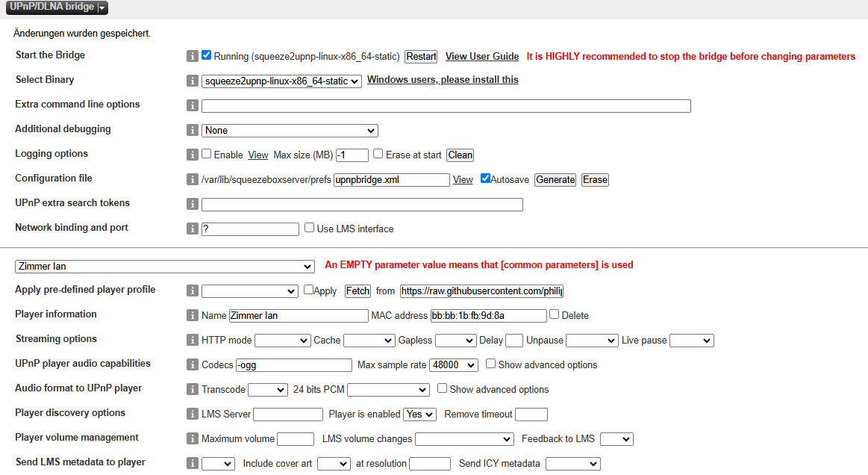View the log file link

(258, 155)
